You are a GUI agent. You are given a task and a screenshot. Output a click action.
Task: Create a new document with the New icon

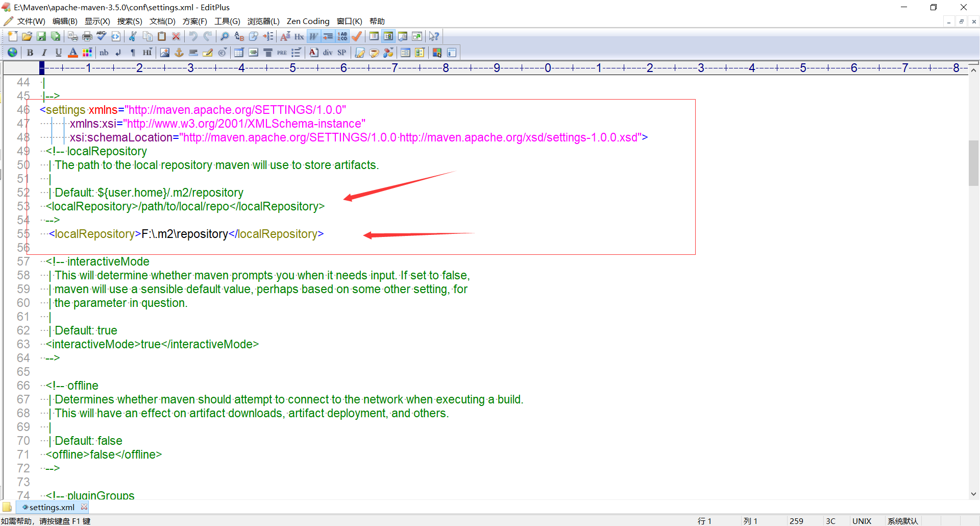[x=13, y=36]
